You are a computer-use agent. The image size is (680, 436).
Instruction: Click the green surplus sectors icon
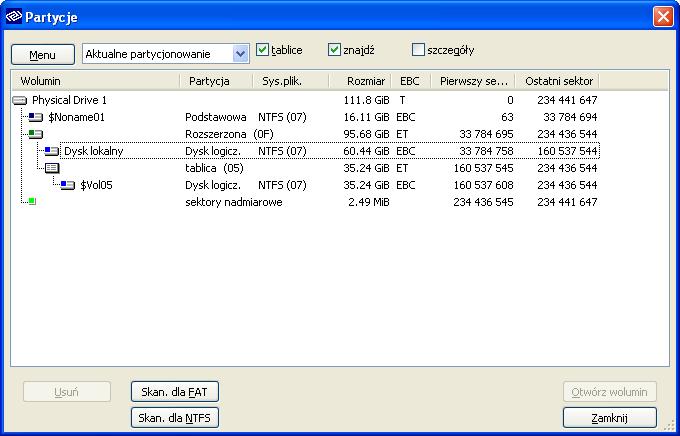click(32, 201)
